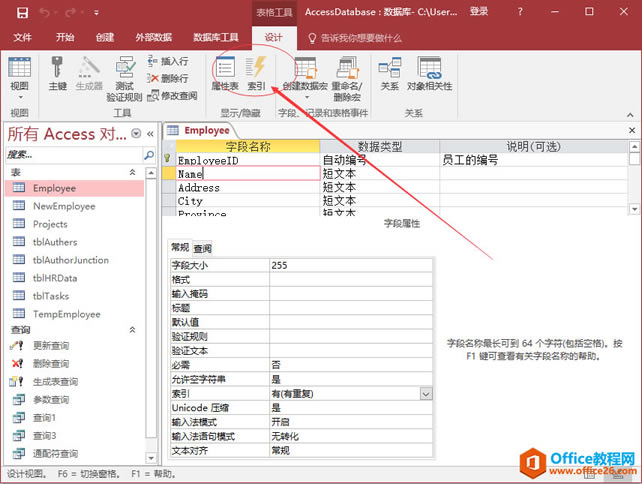This screenshot has width=642, height=484.
Task: Select the Employee table in navigation pane
Action: point(75,188)
